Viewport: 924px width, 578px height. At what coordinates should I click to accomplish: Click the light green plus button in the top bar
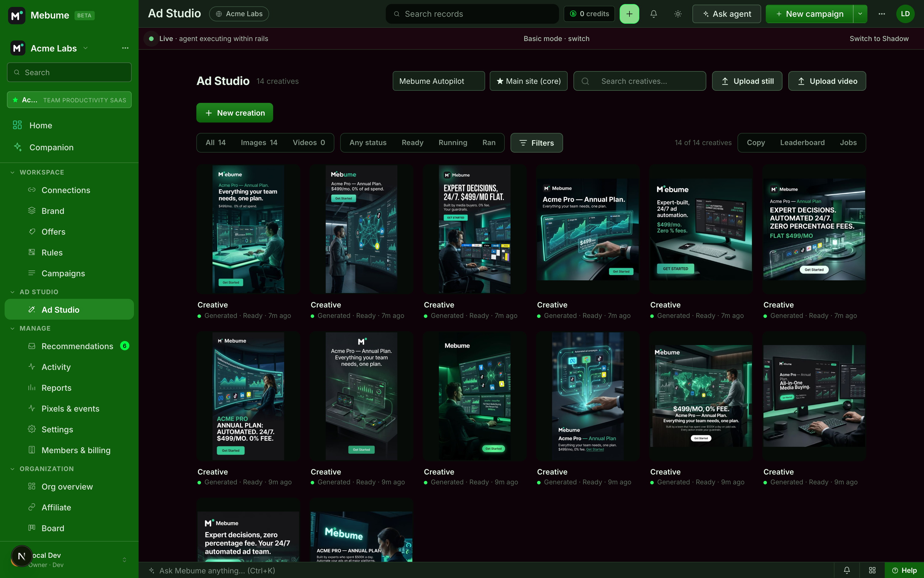629,14
